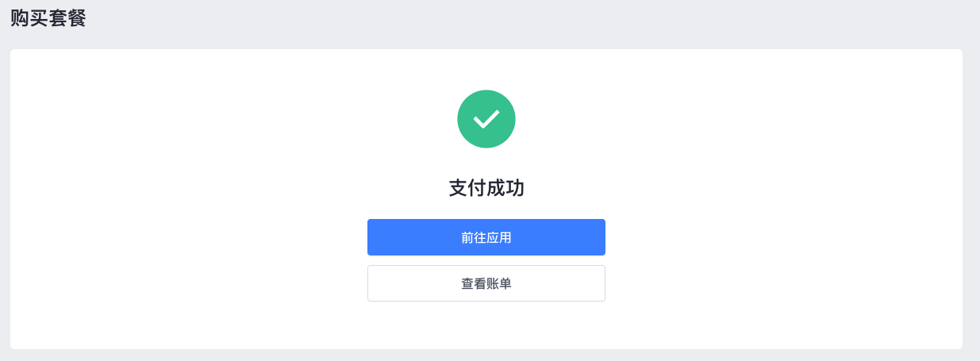Image resolution: width=980 pixels, height=361 pixels.
Task: Click the 支付成功 heading text
Action: (x=486, y=189)
